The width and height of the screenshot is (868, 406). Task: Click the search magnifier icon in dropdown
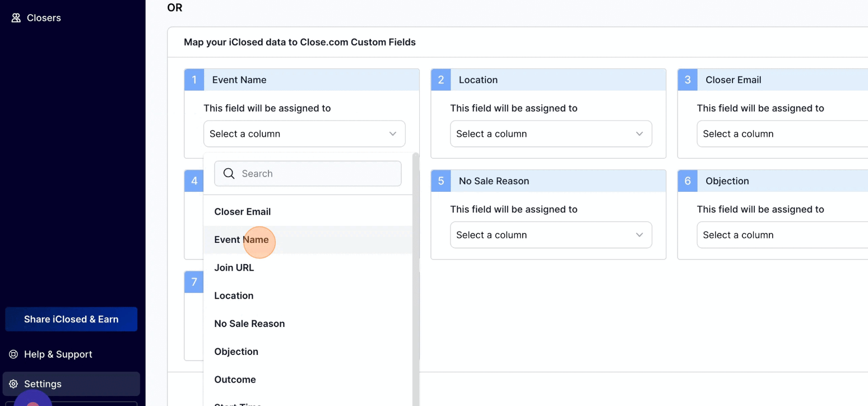point(229,174)
